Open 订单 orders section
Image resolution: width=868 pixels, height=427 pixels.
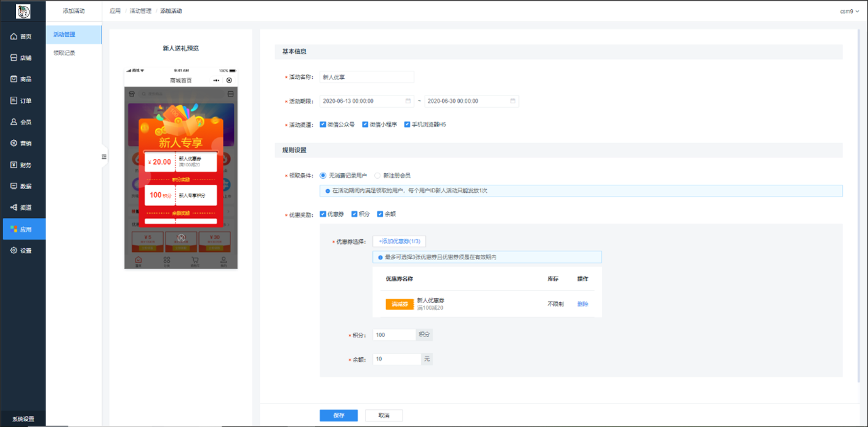click(x=22, y=100)
